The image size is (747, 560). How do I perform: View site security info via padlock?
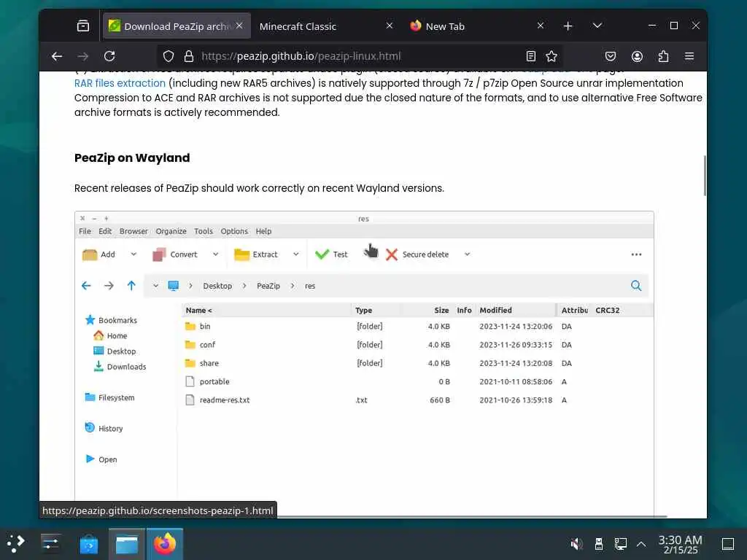[x=189, y=56]
